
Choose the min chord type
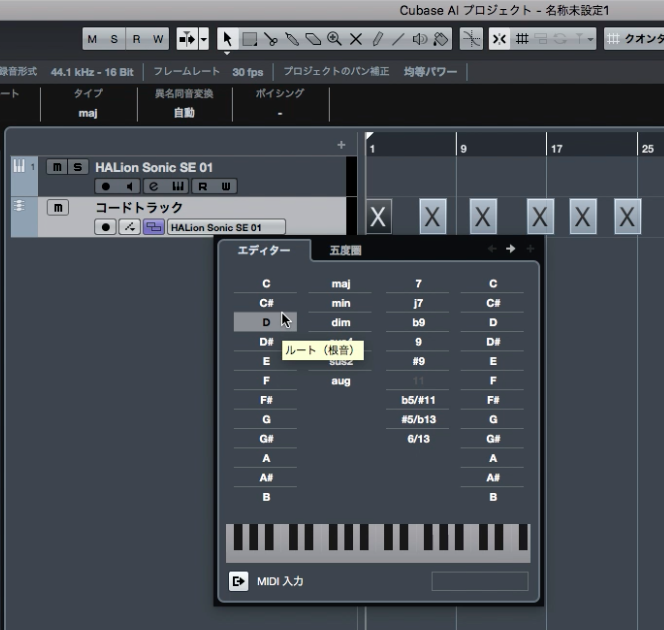click(340, 303)
